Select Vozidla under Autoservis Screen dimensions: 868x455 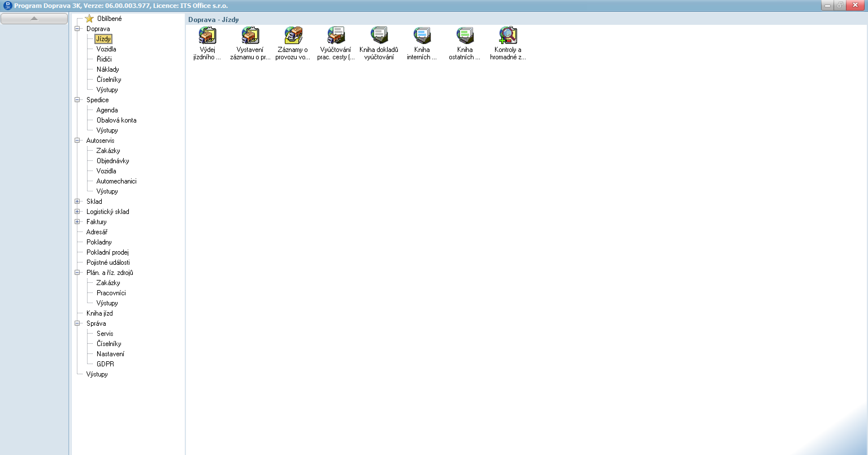[x=106, y=171]
